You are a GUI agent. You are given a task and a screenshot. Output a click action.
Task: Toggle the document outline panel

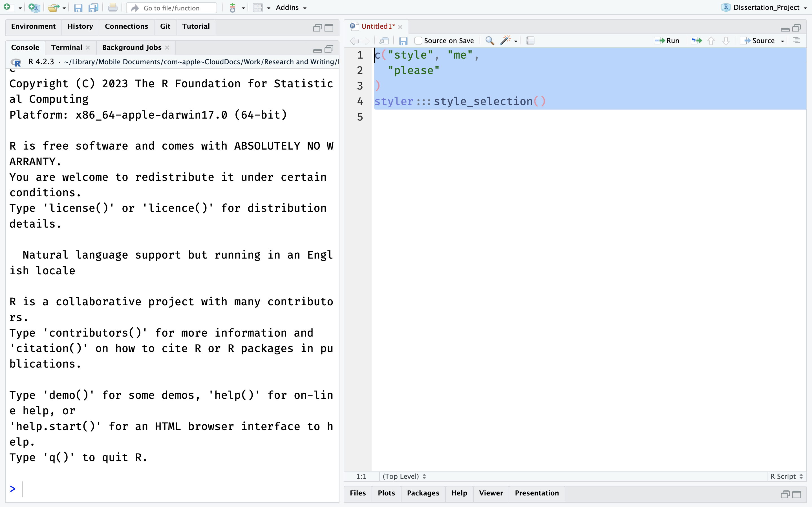coord(797,40)
